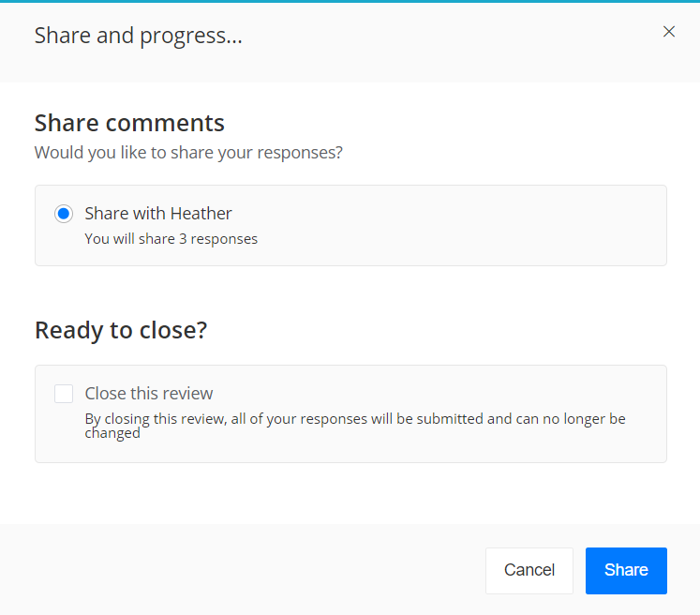
Task: Click the 'Share and progress...' dialog title
Action: [x=139, y=36]
